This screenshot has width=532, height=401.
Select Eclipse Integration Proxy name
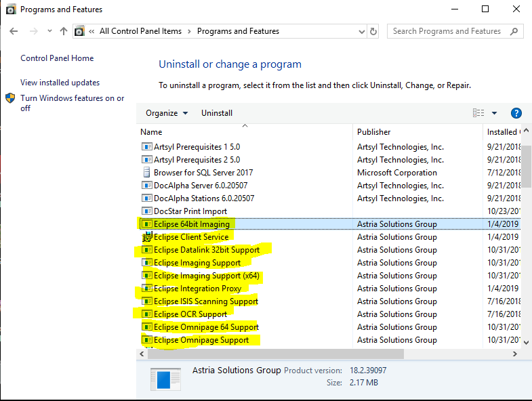(x=197, y=289)
